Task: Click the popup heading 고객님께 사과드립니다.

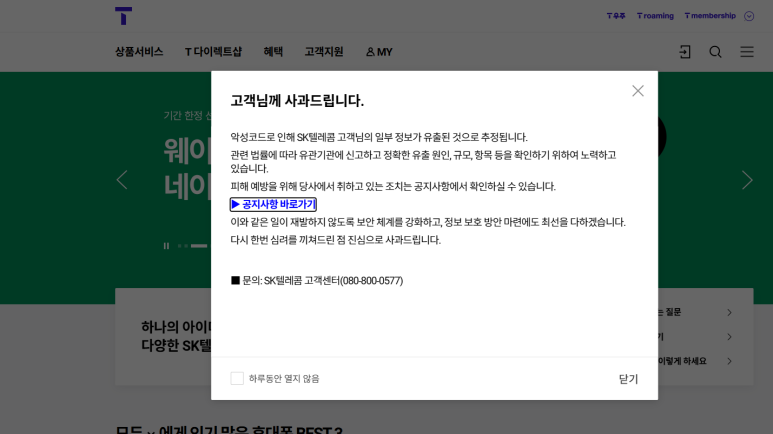Action: pyautogui.click(x=297, y=101)
